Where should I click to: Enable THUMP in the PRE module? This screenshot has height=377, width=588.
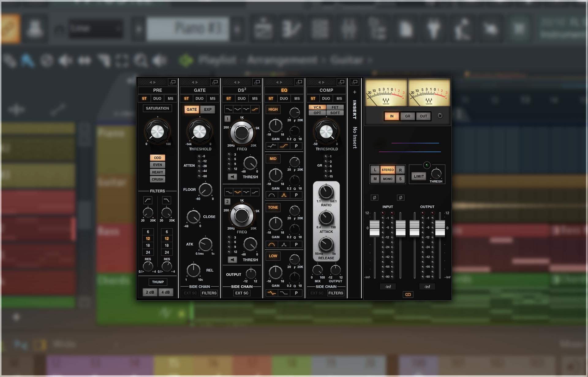click(x=158, y=282)
